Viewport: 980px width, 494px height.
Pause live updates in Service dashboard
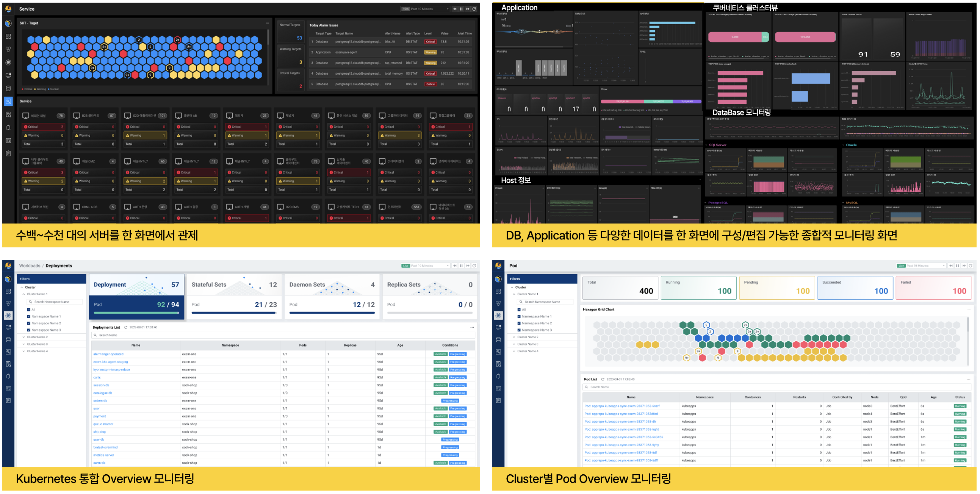[x=461, y=9]
